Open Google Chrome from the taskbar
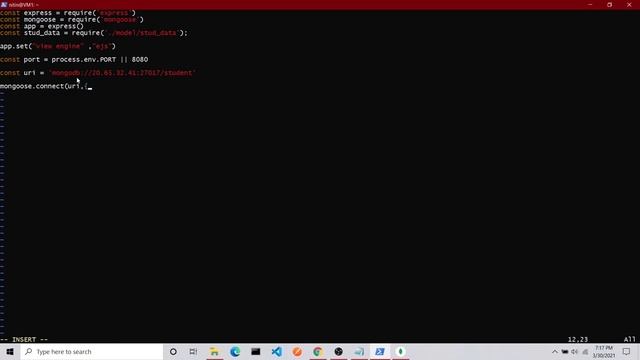The height and width of the screenshot is (360, 640). pyautogui.click(x=318, y=351)
